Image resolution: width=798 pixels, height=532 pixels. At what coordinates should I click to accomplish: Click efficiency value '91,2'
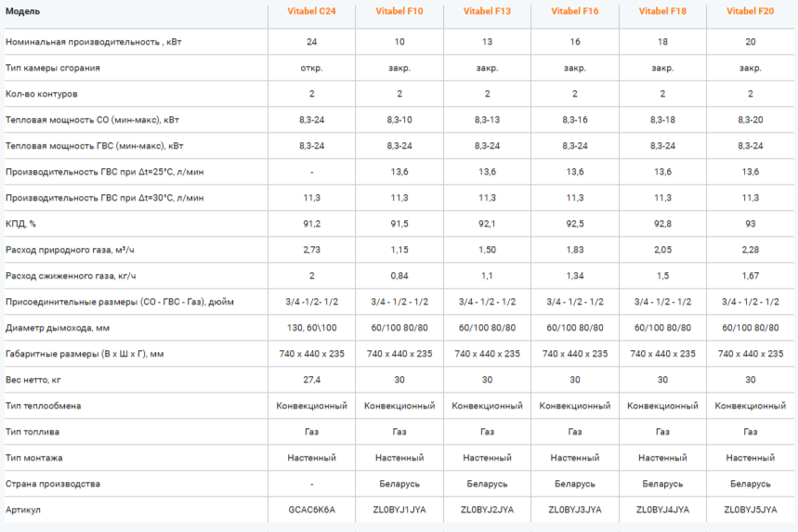tap(311, 224)
